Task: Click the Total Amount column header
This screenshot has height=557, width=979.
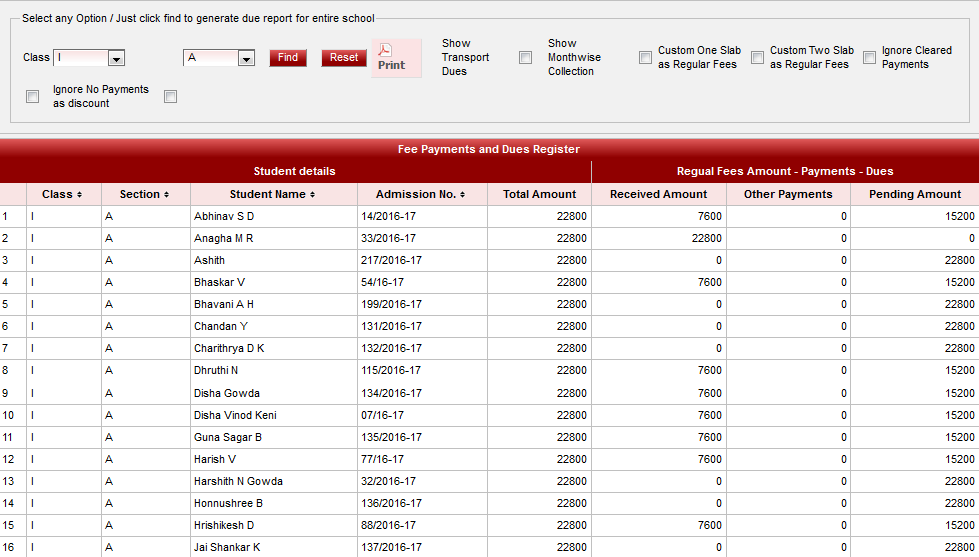Action: pyautogui.click(x=539, y=194)
